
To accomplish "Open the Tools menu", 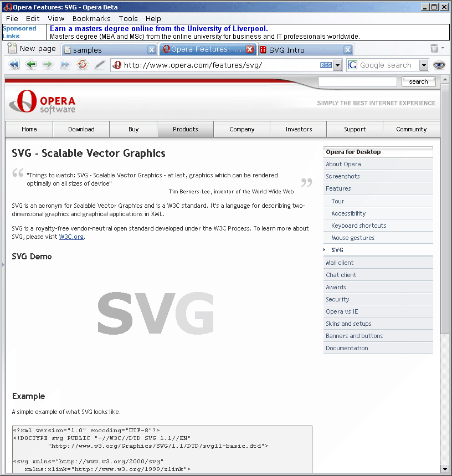I will (128, 18).
